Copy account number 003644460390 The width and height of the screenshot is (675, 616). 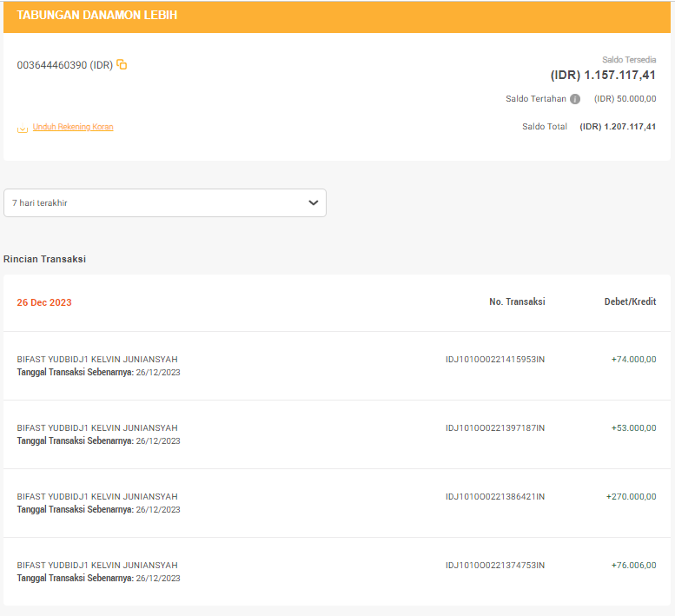122,64
